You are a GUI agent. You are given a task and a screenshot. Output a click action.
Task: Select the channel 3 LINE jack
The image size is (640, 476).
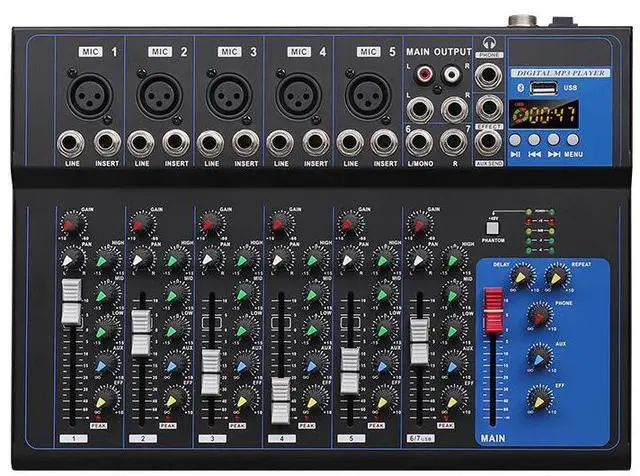tap(210, 144)
